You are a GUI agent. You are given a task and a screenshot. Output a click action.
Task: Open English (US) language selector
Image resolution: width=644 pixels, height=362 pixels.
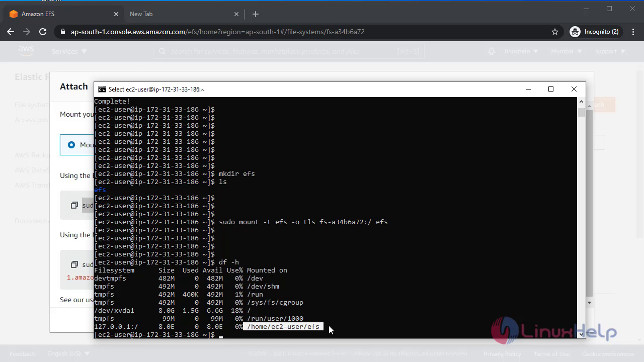click(68, 353)
